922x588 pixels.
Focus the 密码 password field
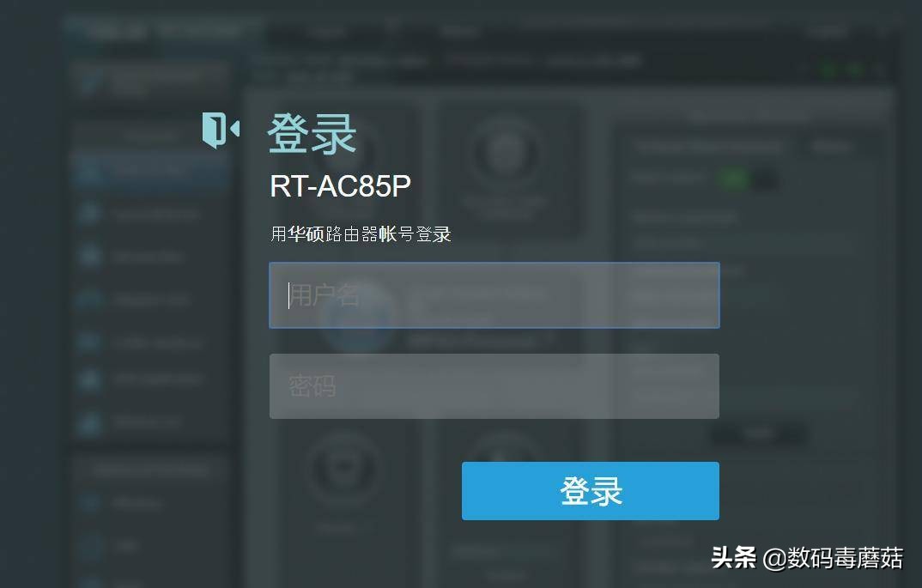tap(494, 386)
